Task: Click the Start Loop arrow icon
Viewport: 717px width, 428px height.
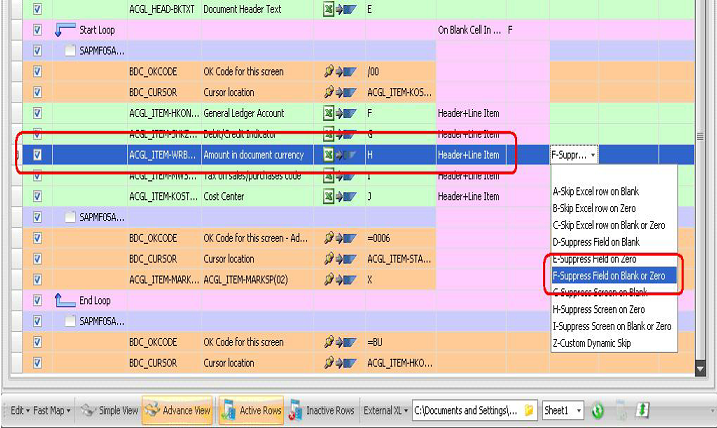Action: coord(65,30)
